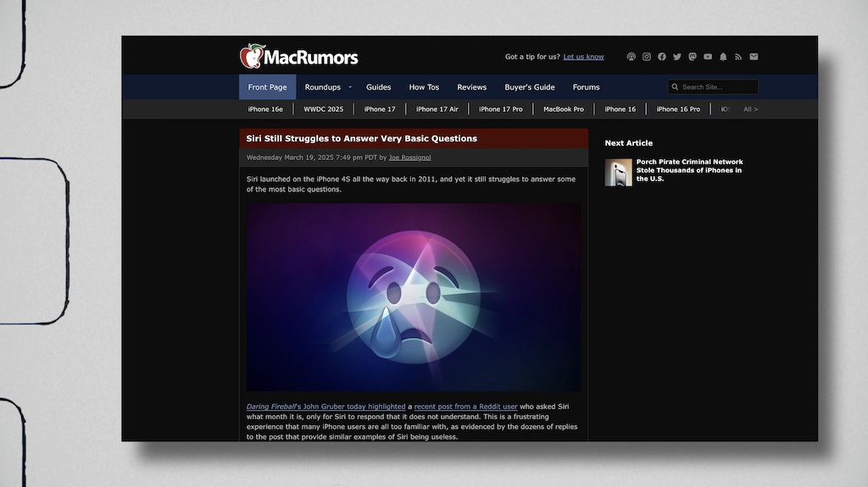
Task: Open author link Joe Rossignol
Action: (409, 158)
